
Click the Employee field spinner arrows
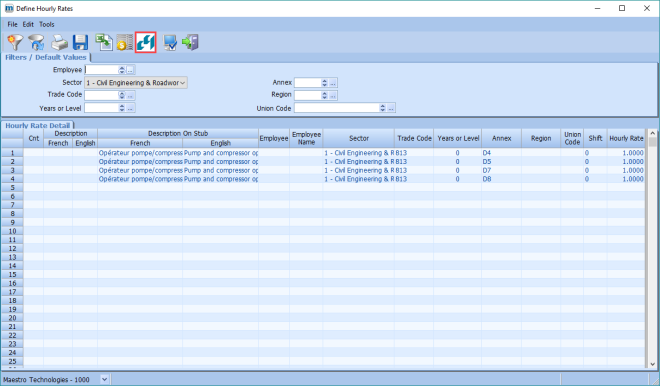pyautogui.click(x=122, y=70)
